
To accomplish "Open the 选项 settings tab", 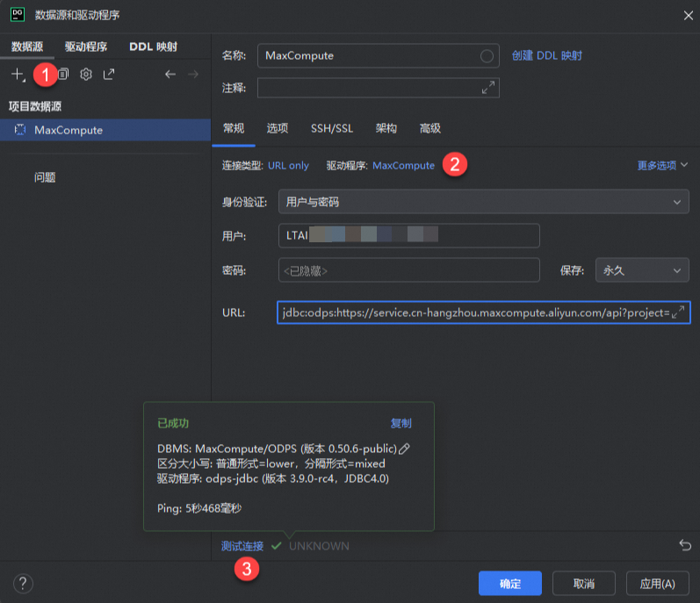I will coord(278,128).
